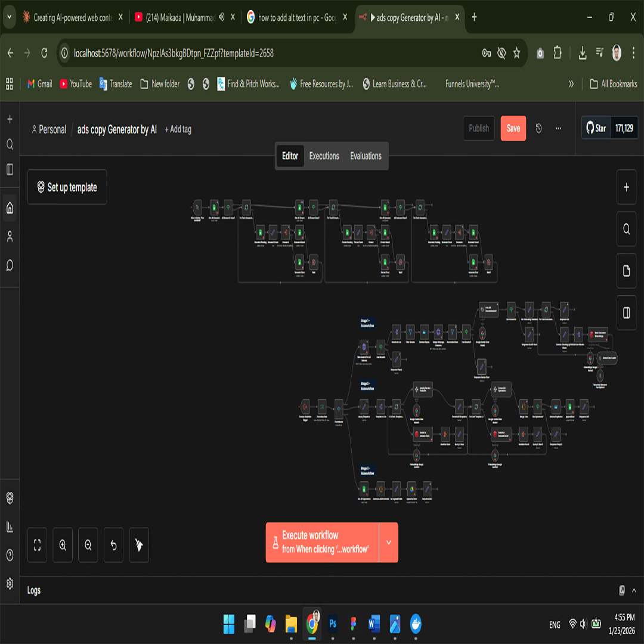Collapse the Logs panel chevron
This screenshot has height=644, width=644.
coord(634,590)
